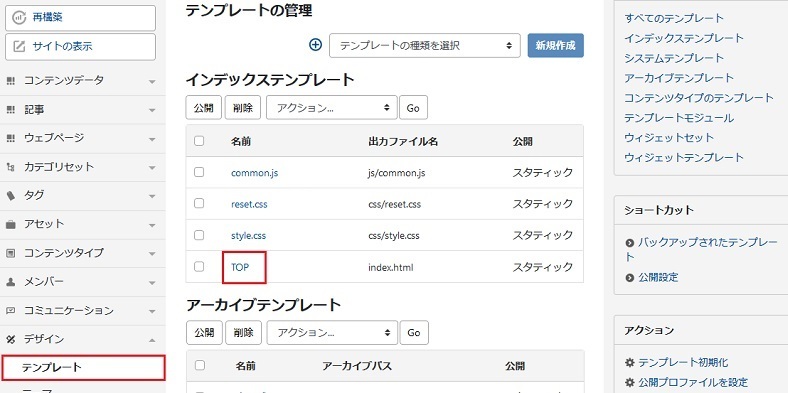This screenshot has width=788, height=393.
Task: Click the システムテンプレート filter link
Action: click(x=674, y=58)
